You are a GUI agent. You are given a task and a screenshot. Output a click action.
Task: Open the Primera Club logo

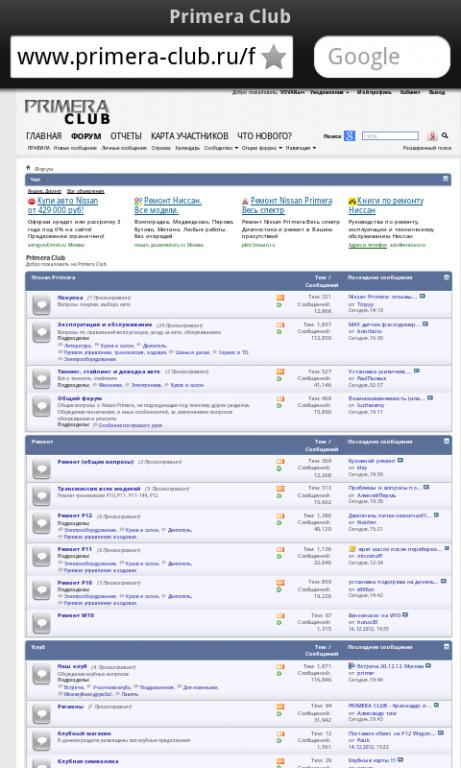pos(68,112)
